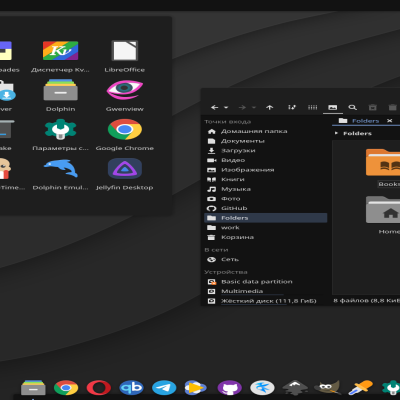
Task: Launch Google Chrome from the launcher grid
Action: click(x=125, y=135)
